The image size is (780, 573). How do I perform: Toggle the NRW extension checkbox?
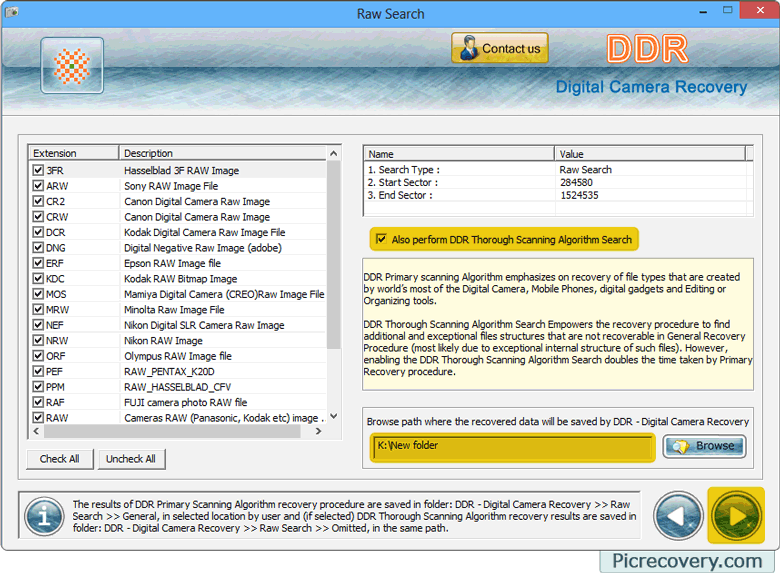pos(38,340)
